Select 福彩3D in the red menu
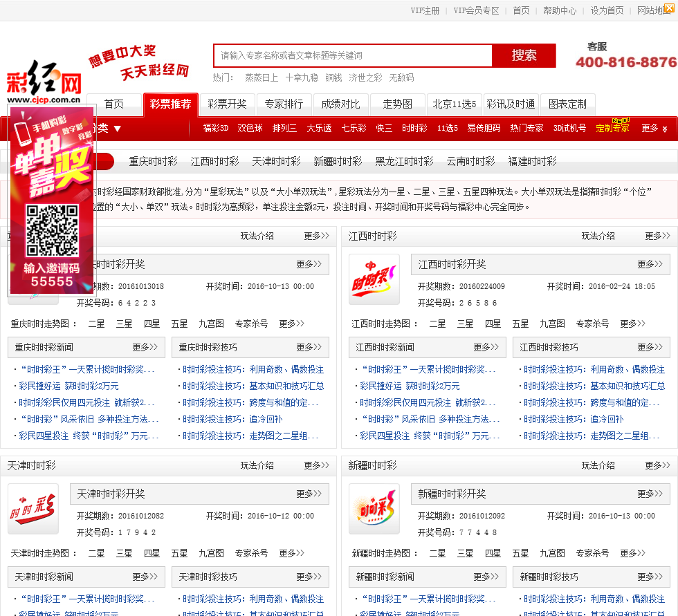The width and height of the screenshot is (678, 616). (x=216, y=129)
